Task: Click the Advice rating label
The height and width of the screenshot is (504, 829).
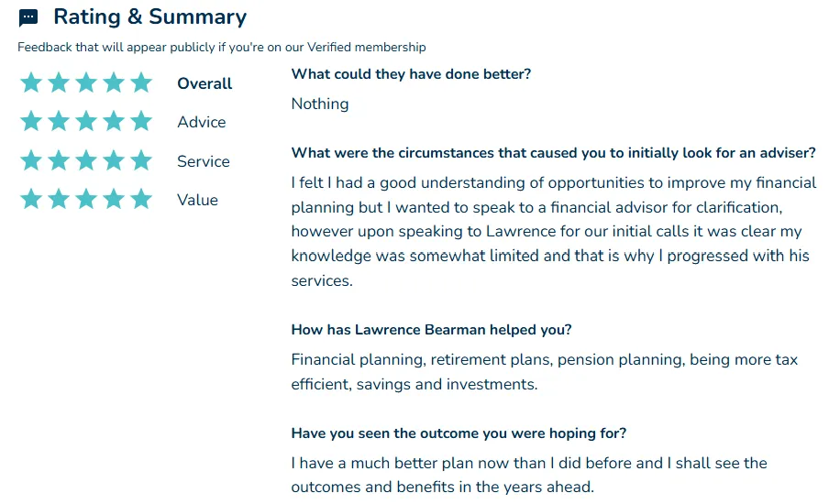Action: click(x=202, y=122)
